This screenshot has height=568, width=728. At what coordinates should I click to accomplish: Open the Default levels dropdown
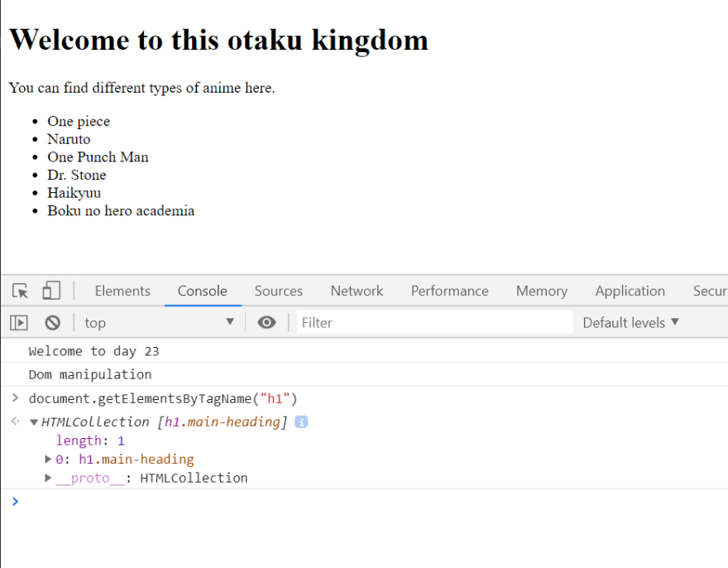(630, 323)
